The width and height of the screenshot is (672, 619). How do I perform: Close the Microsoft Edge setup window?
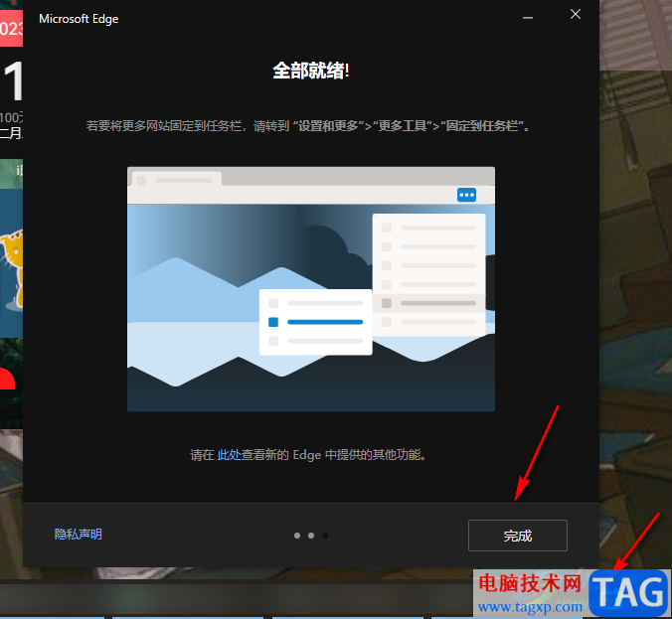coord(576,15)
